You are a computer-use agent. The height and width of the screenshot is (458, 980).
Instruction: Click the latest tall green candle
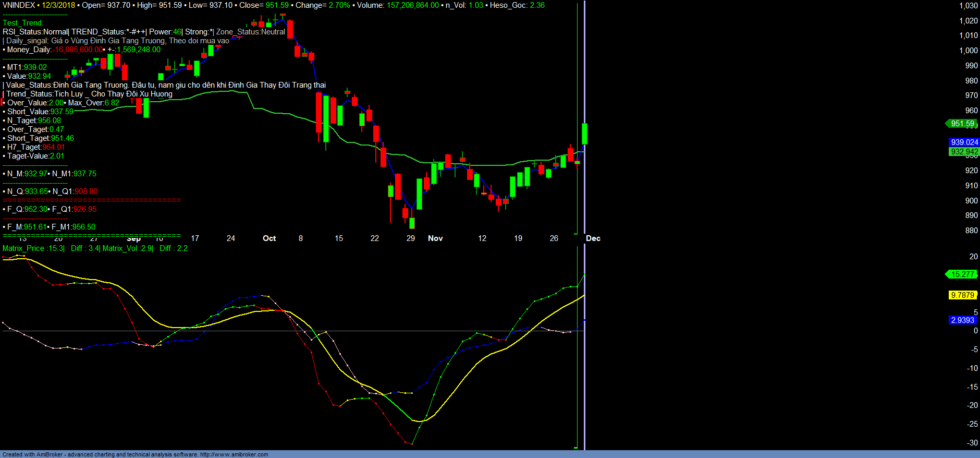pyautogui.click(x=585, y=134)
